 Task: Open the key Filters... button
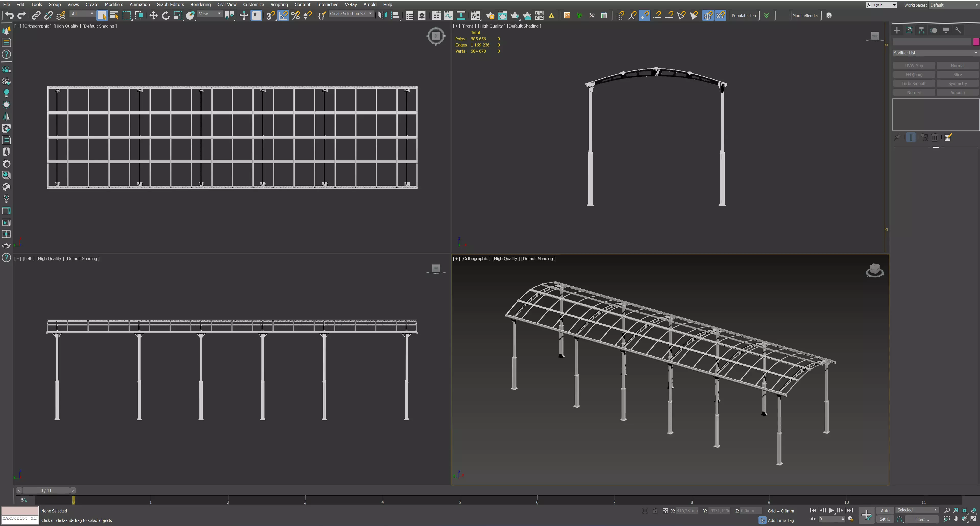921,519
